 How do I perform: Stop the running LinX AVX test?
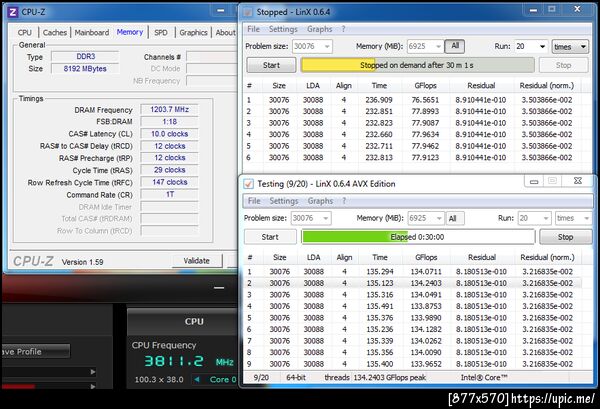click(x=566, y=237)
